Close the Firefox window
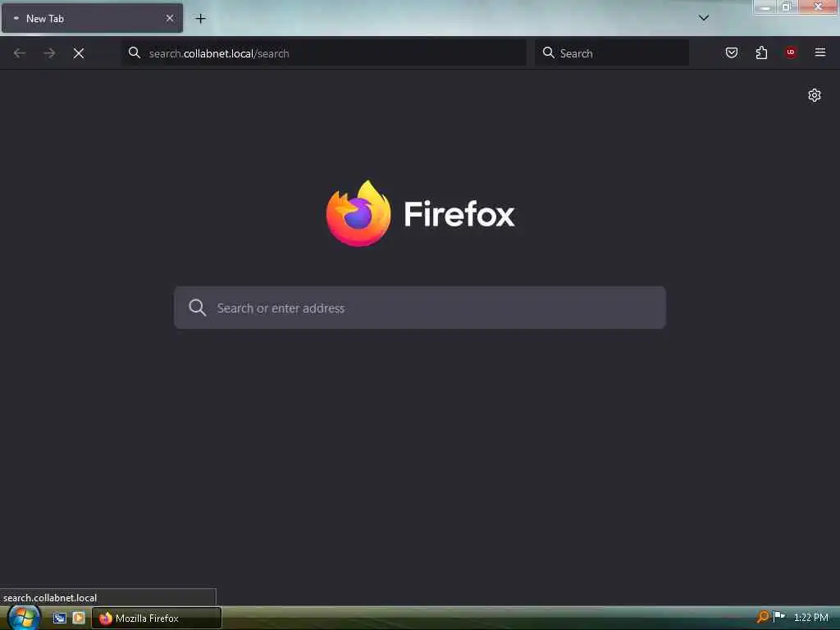Image resolution: width=840 pixels, height=630 pixels. tap(818, 7)
